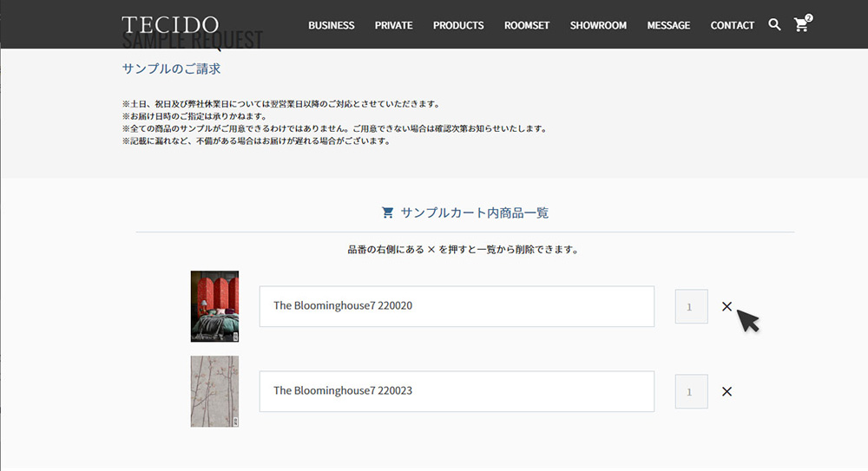Click the note starting ※記載に漏れなど
Viewport: 868px width, 471px height.
click(x=257, y=141)
